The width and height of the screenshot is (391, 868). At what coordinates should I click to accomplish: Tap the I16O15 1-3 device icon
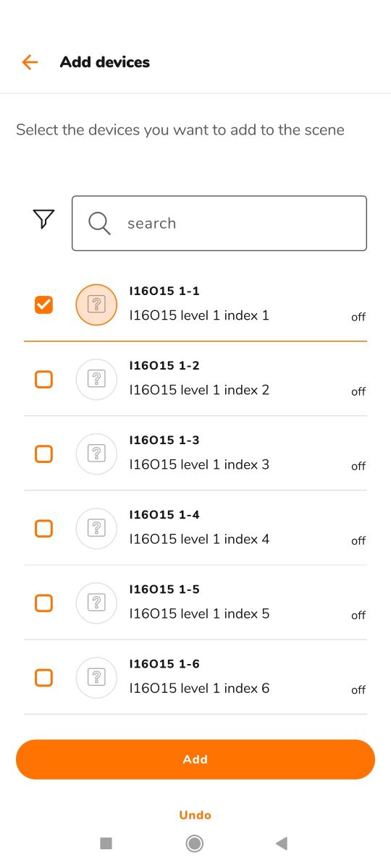(x=96, y=454)
